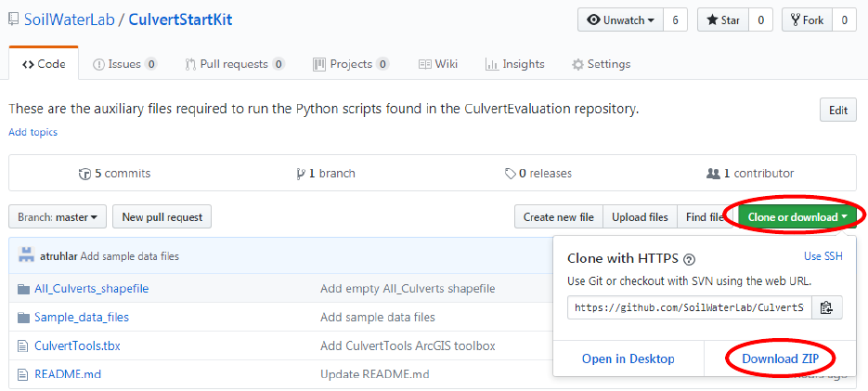Open the 'Update README.md' commit
Viewport: 868px width, 391px height.
click(375, 374)
